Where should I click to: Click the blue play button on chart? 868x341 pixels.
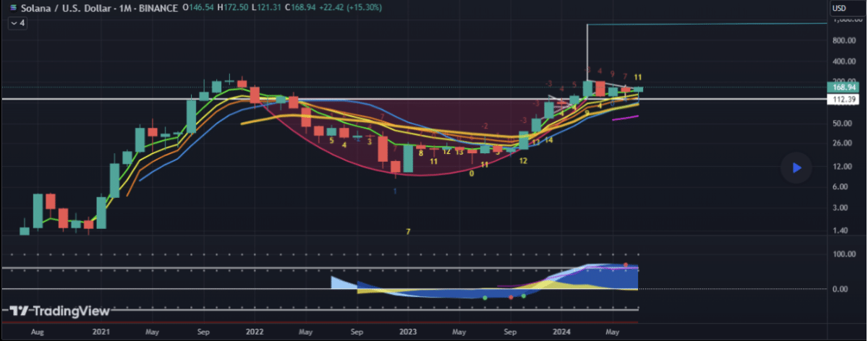[x=796, y=168]
